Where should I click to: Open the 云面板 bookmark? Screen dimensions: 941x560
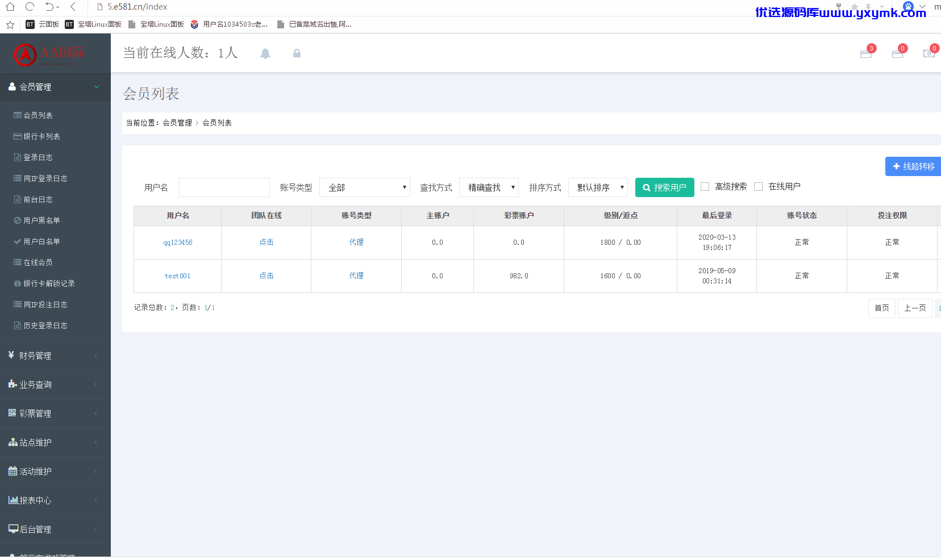43,24
